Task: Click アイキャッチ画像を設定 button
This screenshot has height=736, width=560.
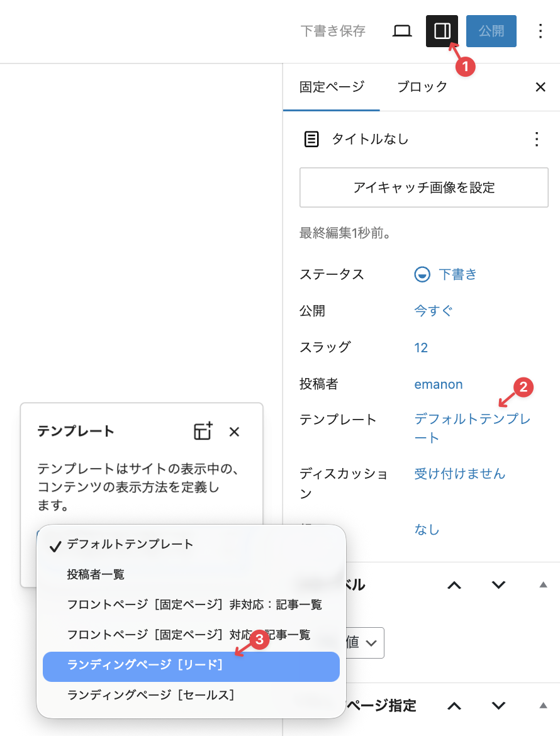Action: (423, 187)
